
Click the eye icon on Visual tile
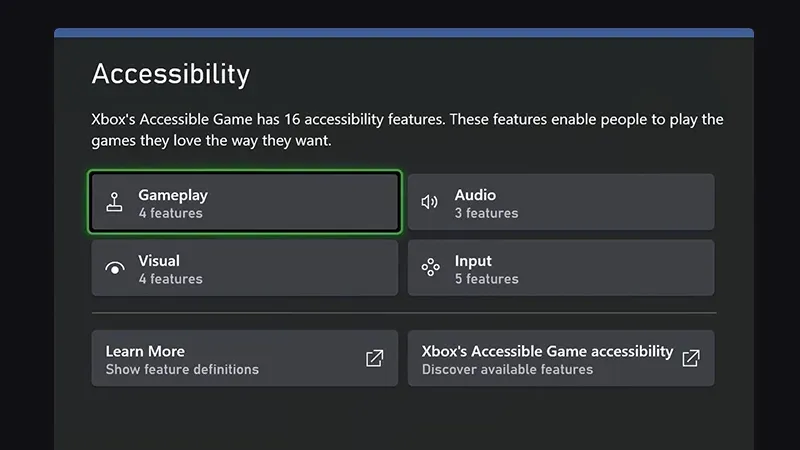(x=114, y=268)
